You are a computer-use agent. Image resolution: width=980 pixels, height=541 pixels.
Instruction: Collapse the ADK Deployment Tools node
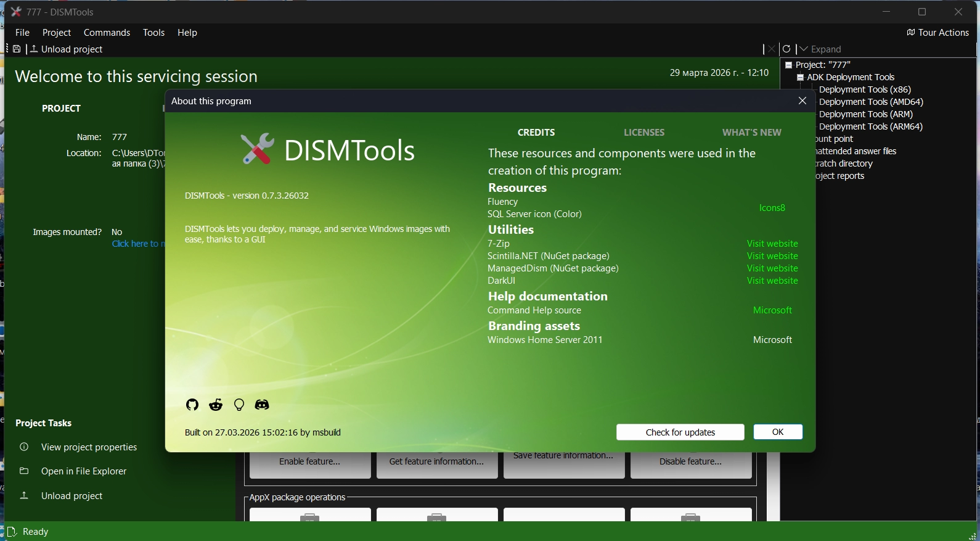click(x=800, y=78)
